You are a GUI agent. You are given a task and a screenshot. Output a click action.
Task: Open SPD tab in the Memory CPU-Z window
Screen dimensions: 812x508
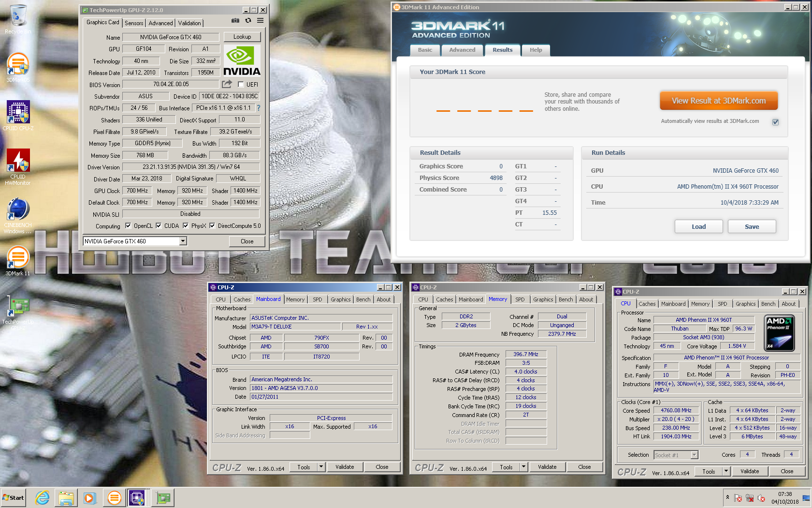[x=520, y=299]
